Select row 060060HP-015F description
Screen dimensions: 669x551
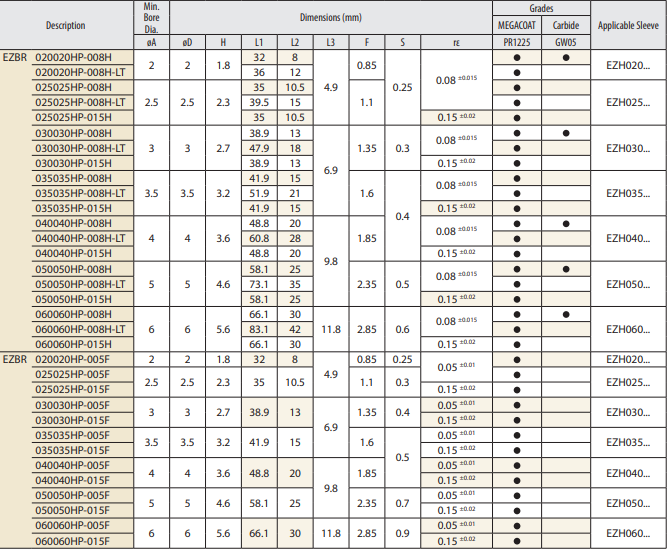[72, 541]
